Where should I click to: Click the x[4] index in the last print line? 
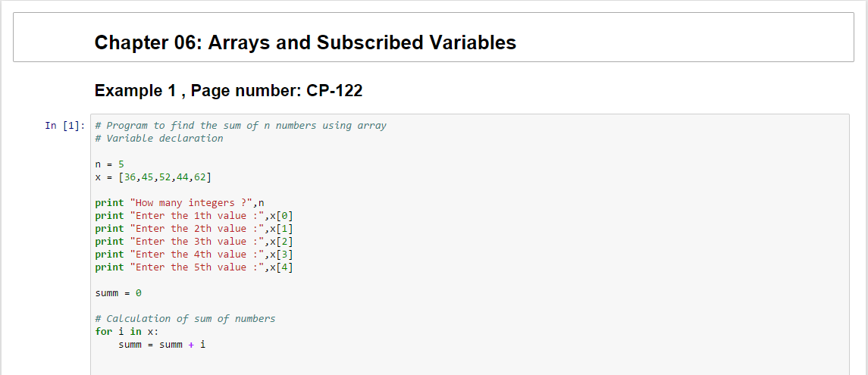(280, 267)
